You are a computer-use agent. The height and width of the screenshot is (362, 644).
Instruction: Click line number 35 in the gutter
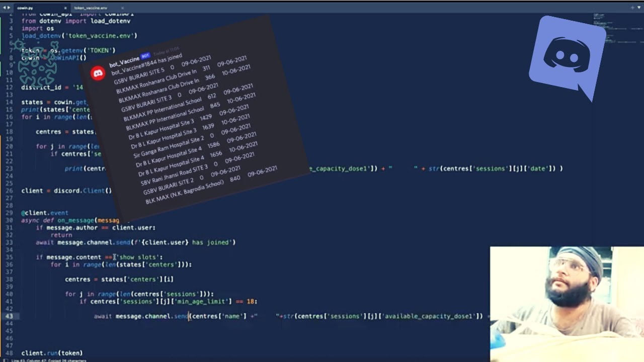pos(10,257)
